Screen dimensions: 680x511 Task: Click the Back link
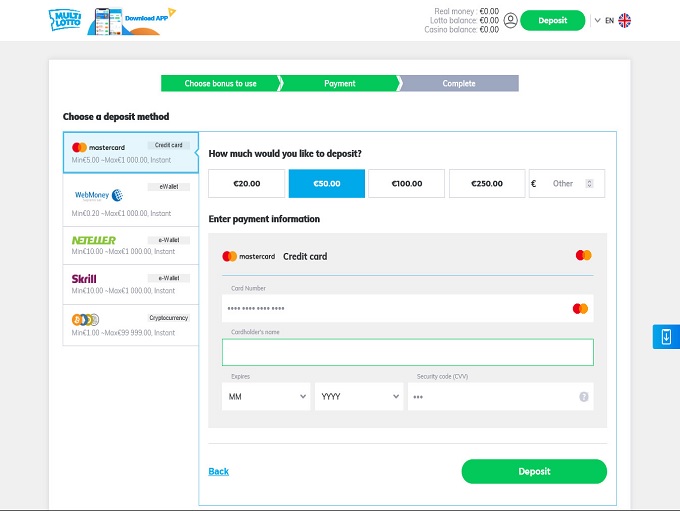(218, 471)
